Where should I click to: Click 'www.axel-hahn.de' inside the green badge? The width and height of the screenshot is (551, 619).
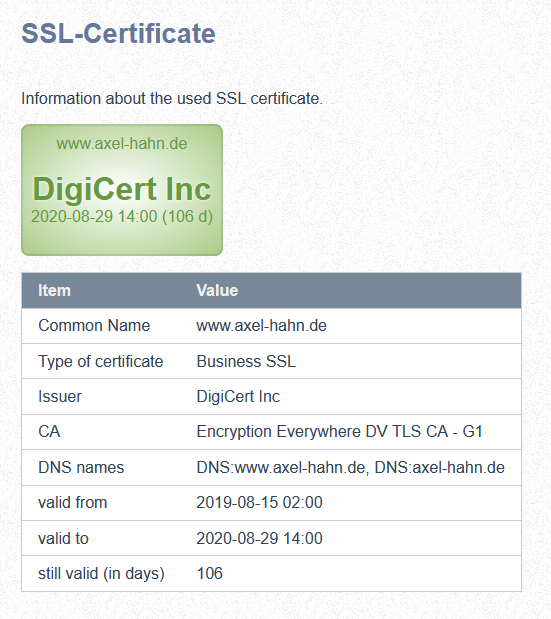tap(122, 144)
